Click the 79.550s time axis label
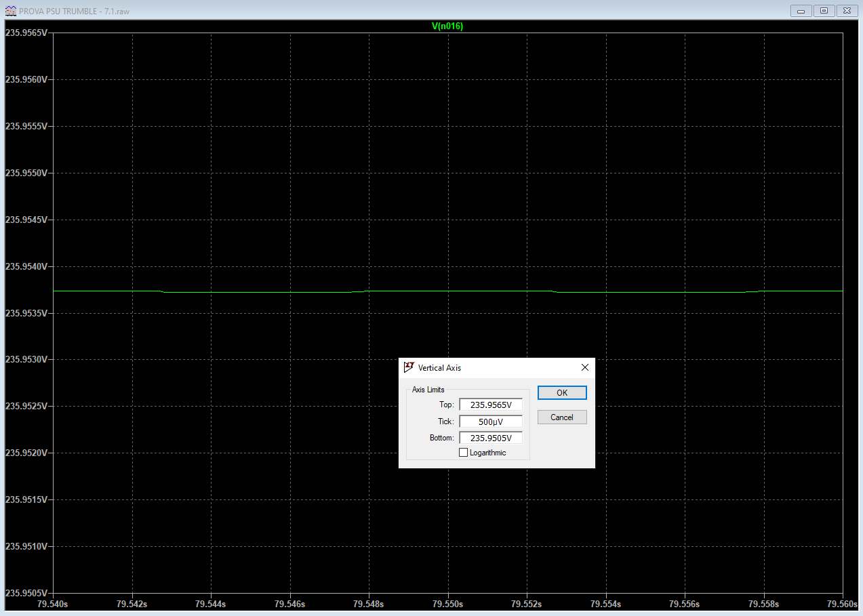 [x=447, y=603]
